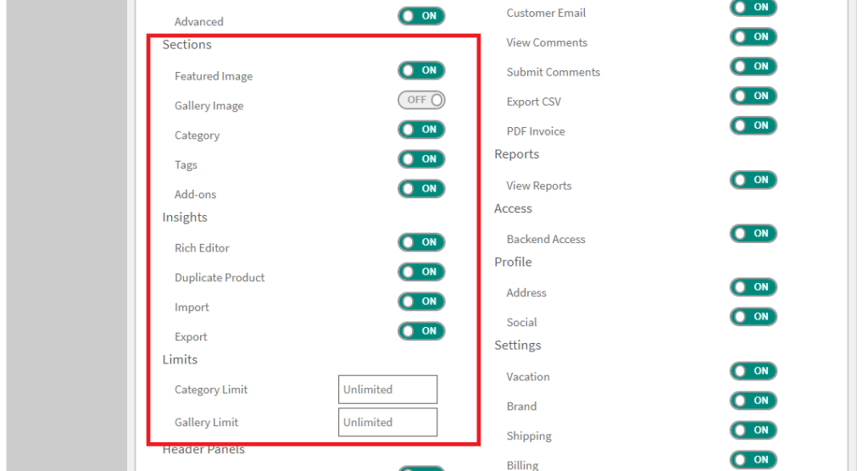Click the Category Limit input field
The image size is (868, 471).
point(387,390)
